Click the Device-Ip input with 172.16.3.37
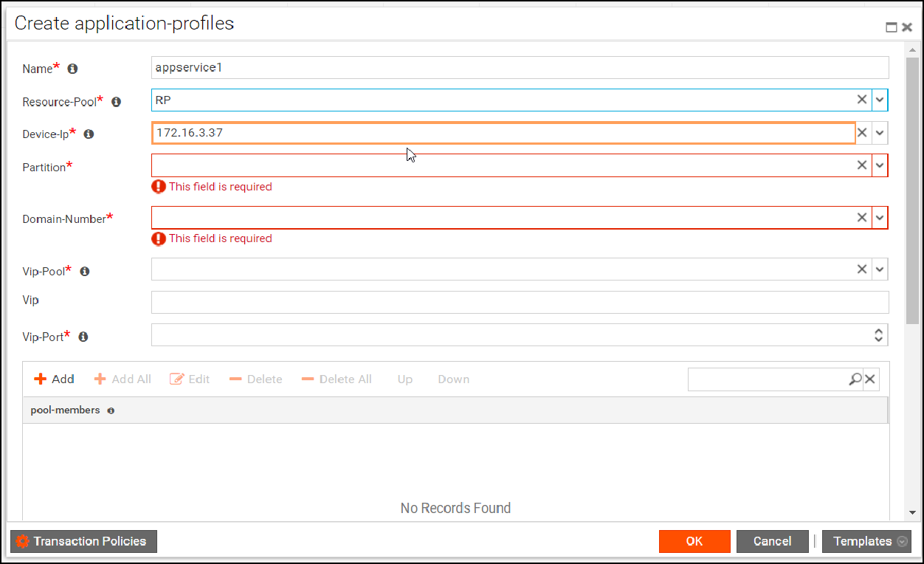Viewport: 924px width, 564px height. pos(503,133)
